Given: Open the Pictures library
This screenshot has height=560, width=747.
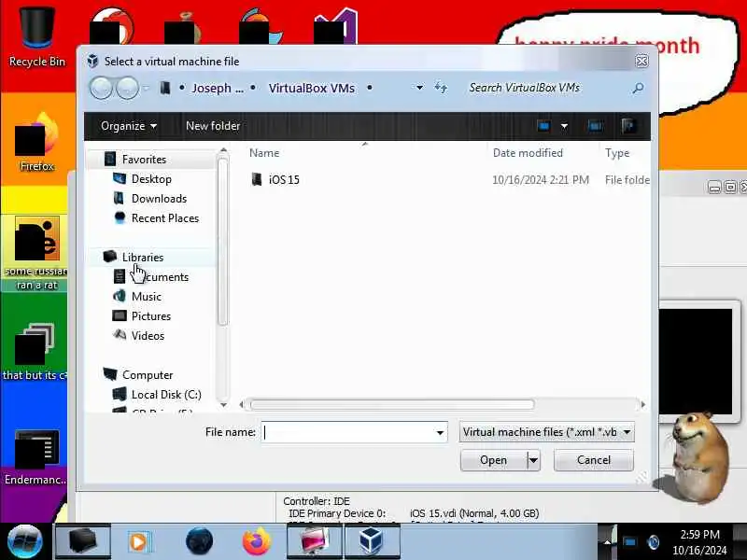Looking at the screenshot, I should coord(151,316).
